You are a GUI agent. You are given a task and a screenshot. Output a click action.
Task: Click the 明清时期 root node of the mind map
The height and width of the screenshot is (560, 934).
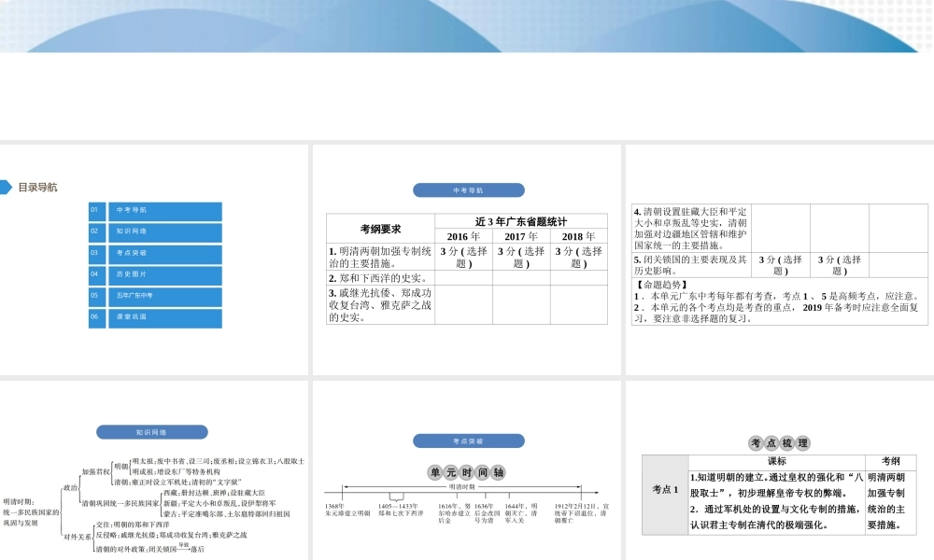click(x=31, y=512)
